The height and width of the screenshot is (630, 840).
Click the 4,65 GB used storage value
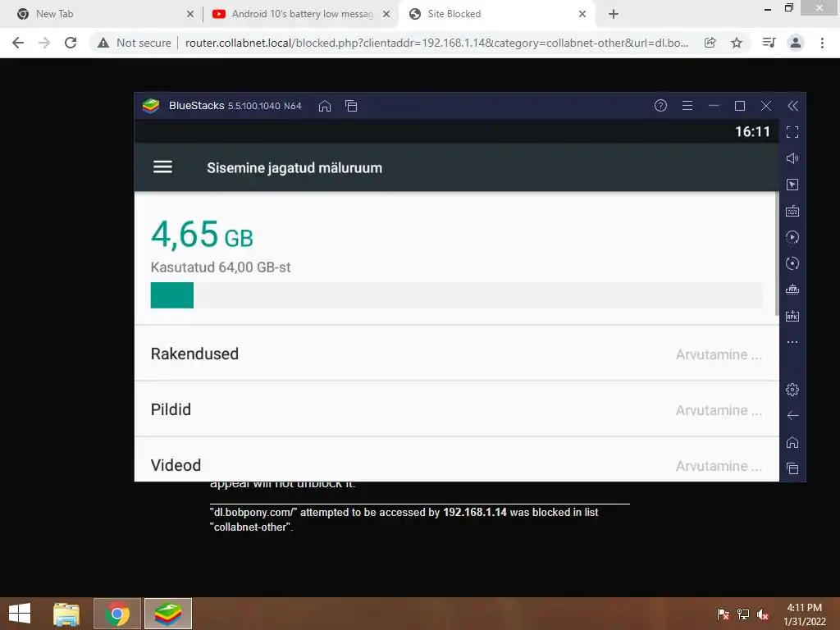click(202, 235)
